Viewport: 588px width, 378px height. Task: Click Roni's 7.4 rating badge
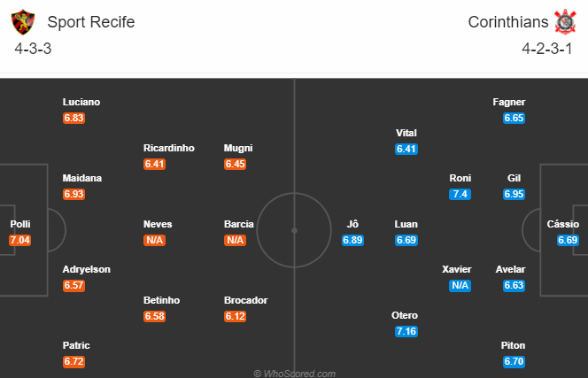(460, 194)
